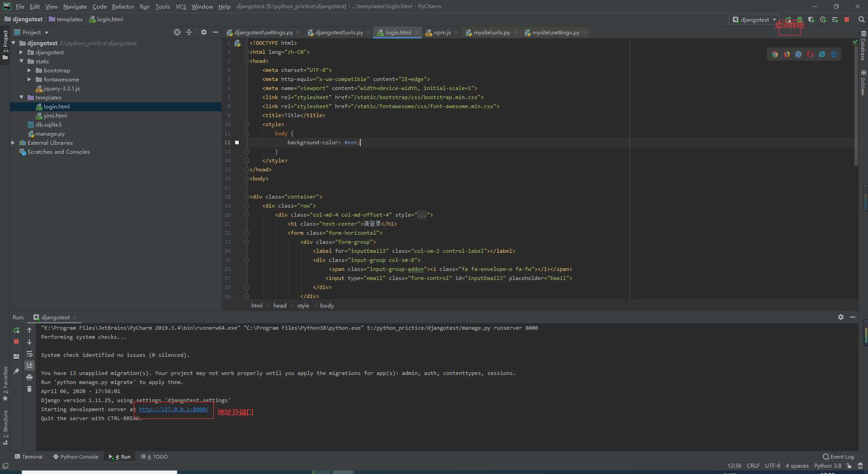The image size is (868, 474).
Task: Switch to djangotest\settings.py tab
Action: pos(263,33)
